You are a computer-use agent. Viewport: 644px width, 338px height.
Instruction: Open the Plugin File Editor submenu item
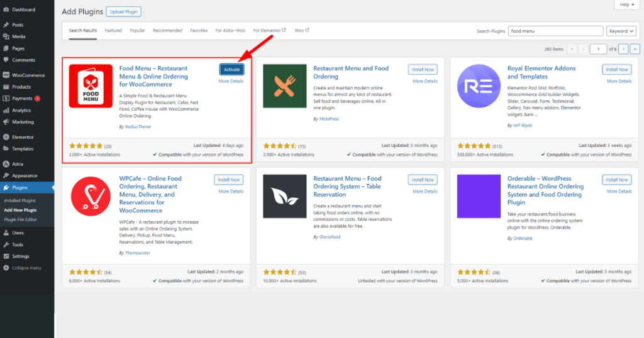(x=21, y=219)
